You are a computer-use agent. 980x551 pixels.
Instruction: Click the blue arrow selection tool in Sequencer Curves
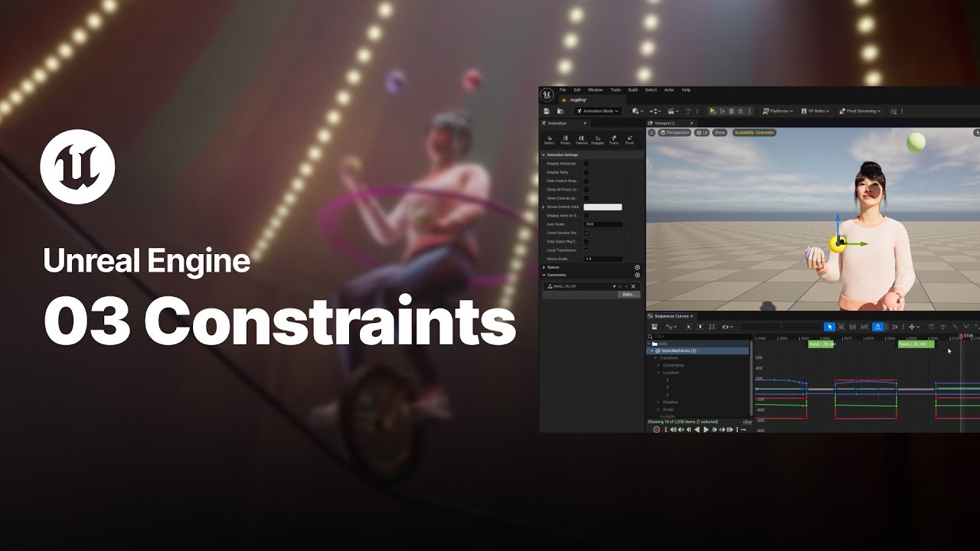pos(829,327)
